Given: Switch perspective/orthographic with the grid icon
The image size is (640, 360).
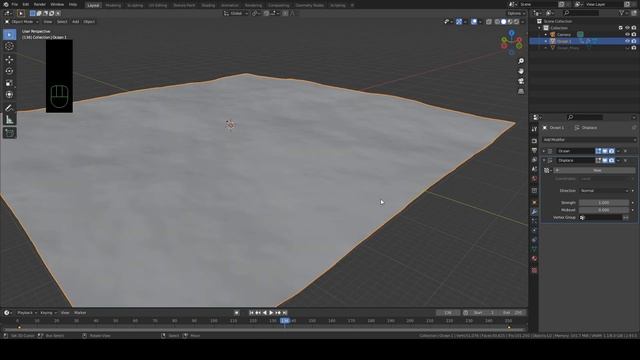Looking at the screenshot, I should 521,91.
